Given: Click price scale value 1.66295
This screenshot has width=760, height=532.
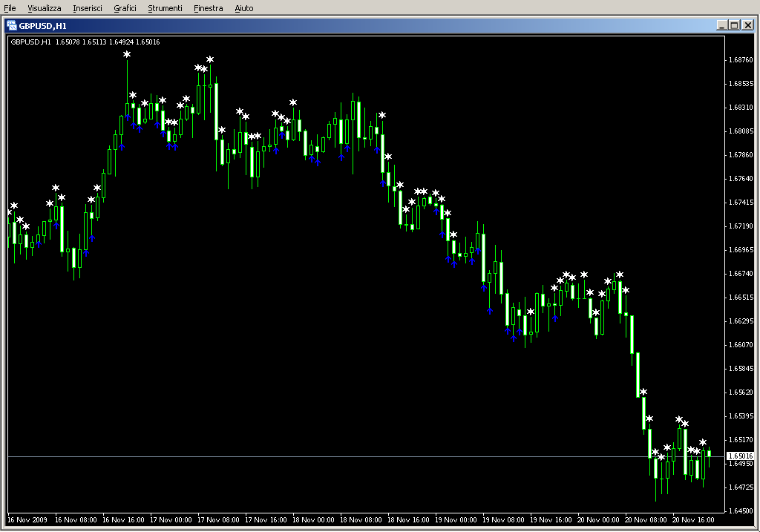Looking at the screenshot, I should click(741, 321).
